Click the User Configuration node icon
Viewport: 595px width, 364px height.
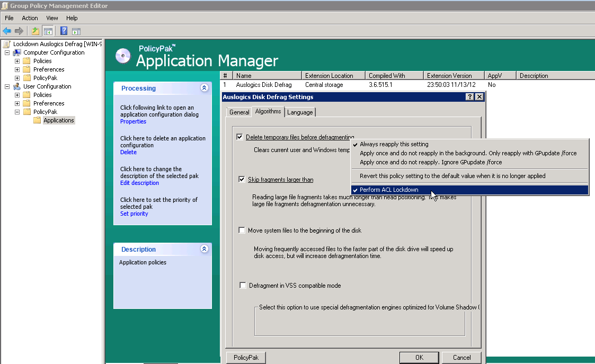point(17,86)
